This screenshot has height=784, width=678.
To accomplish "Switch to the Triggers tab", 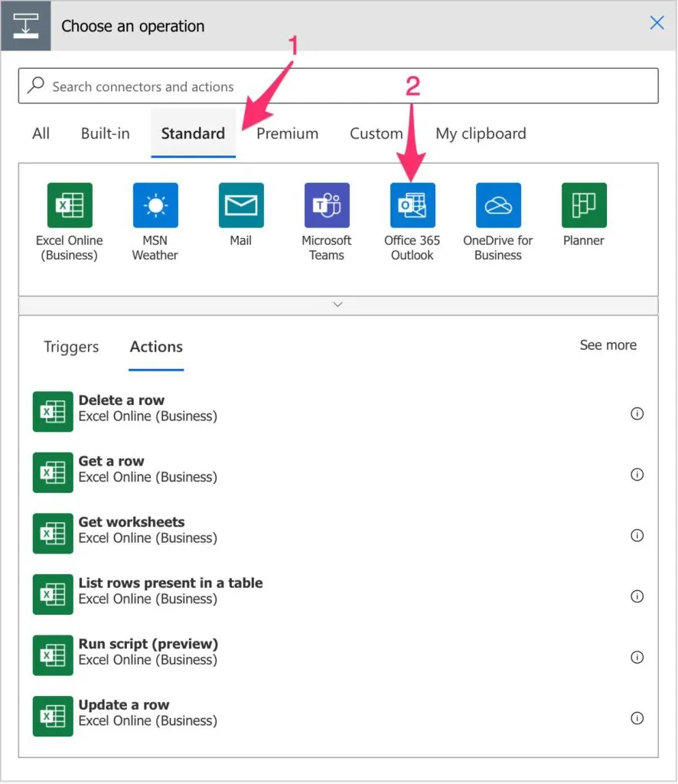I will point(71,347).
